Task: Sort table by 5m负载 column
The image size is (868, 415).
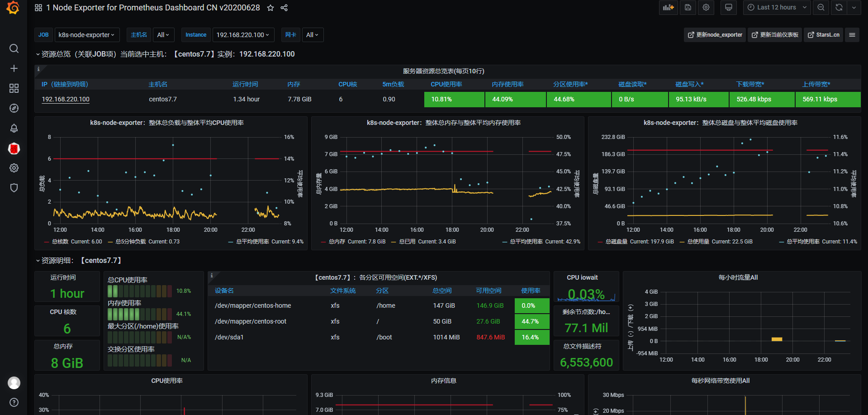Action: coord(393,84)
